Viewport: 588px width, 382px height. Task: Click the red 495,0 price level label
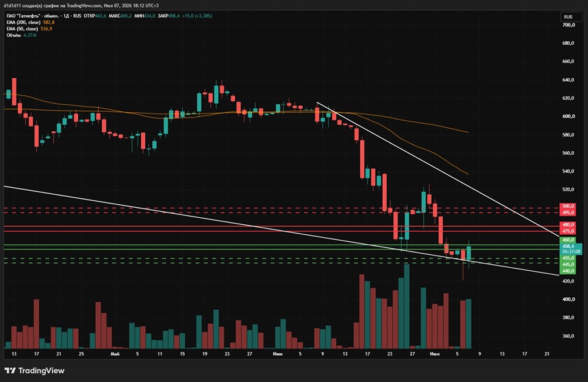pos(568,212)
